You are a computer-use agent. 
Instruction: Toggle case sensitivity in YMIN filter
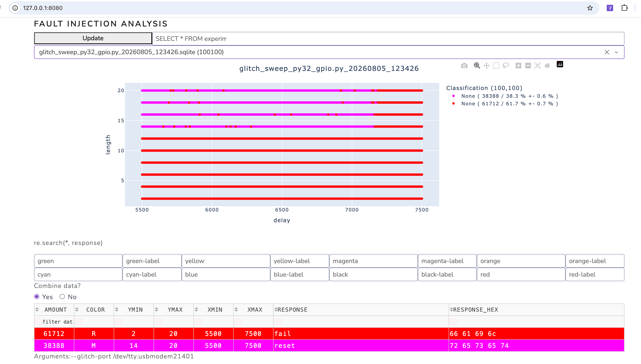click(x=119, y=322)
